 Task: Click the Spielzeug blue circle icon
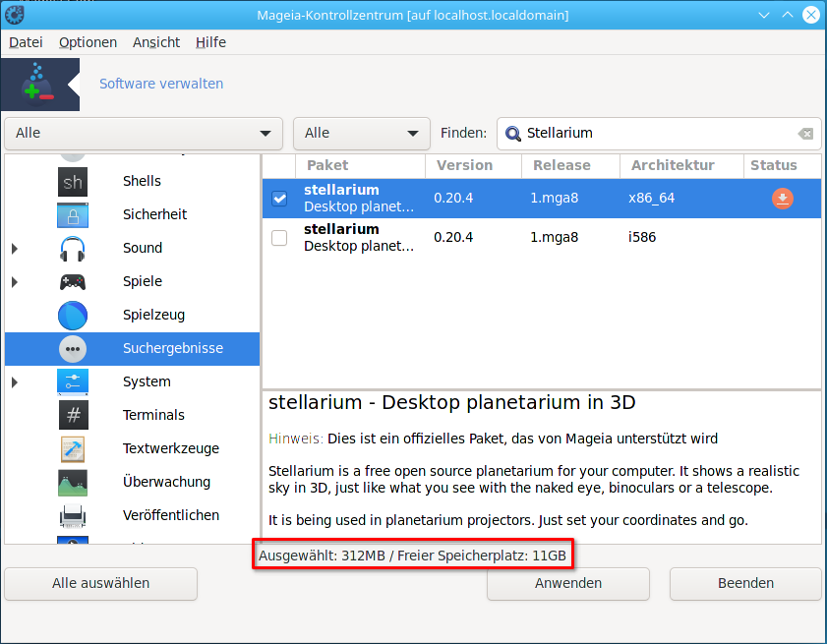[x=73, y=316]
